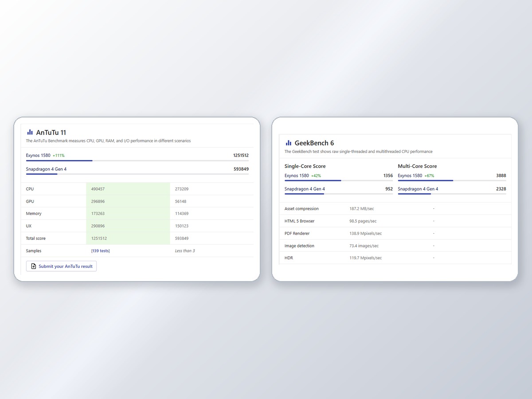Select the single-core score 1356
The height and width of the screenshot is (399, 532).
coord(388,176)
